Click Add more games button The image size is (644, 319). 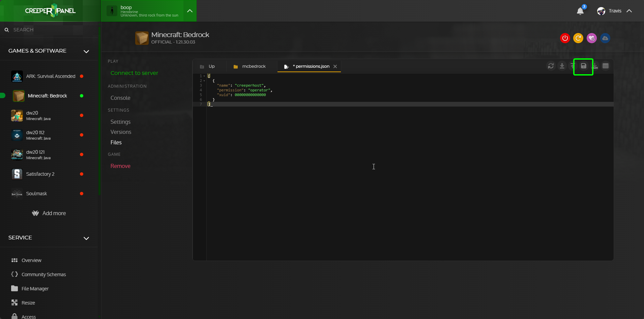pos(49,213)
